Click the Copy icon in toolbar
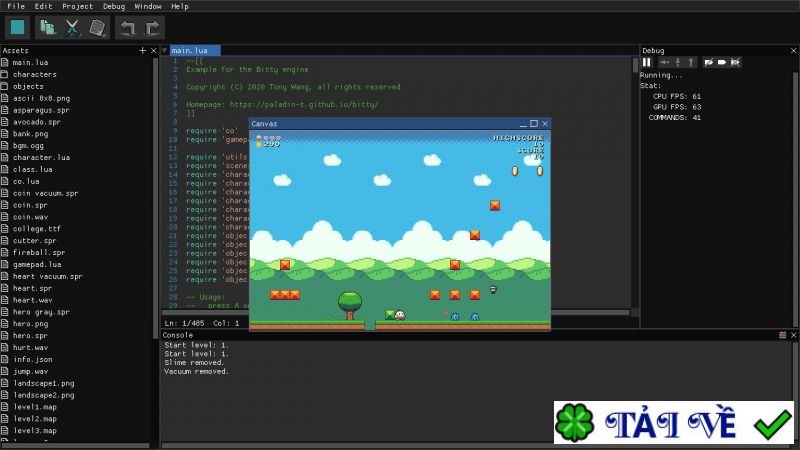Viewport: 800px width, 450px height. 47,28
